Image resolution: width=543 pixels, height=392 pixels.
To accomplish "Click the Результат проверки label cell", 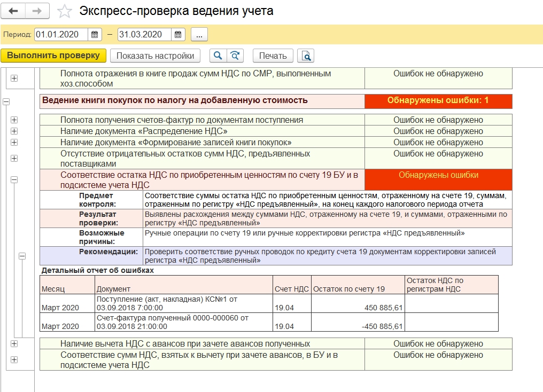I will [x=91, y=218].
